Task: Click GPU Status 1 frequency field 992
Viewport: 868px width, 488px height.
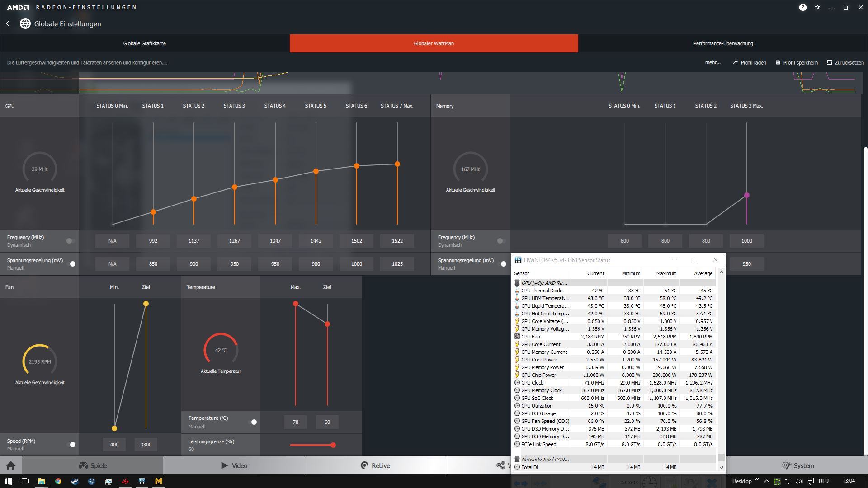Action: pos(153,241)
